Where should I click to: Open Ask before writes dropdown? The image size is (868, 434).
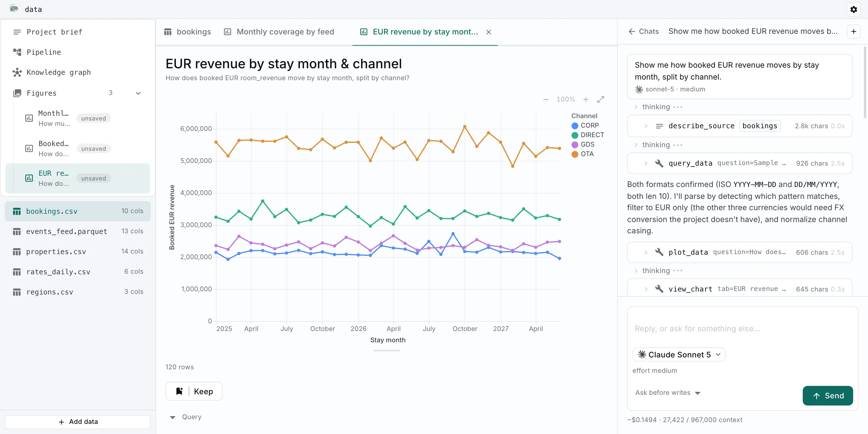click(x=668, y=393)
